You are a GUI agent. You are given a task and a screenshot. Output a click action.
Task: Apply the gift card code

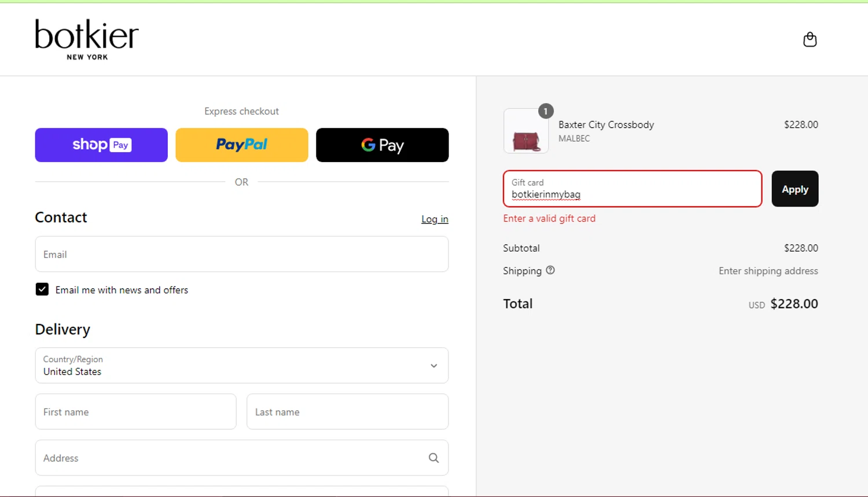(x=795, y=189)
